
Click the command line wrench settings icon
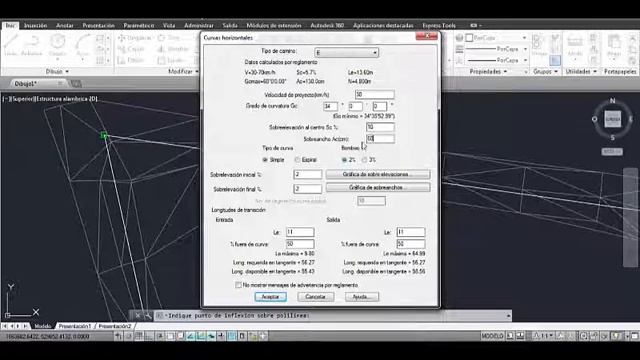click(x=148, y=316)
